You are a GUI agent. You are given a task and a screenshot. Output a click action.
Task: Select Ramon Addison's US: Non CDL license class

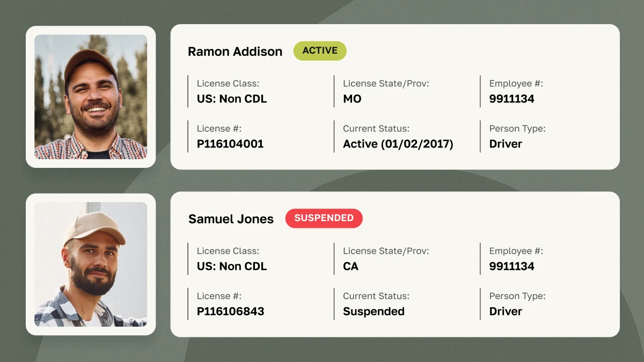[x=232, y=99]
